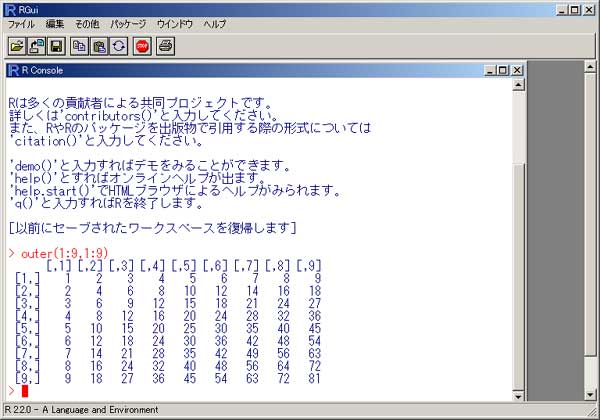Click R Console scrollbar up arrow
Screen dimensions: 600x420
coord(518,85)
